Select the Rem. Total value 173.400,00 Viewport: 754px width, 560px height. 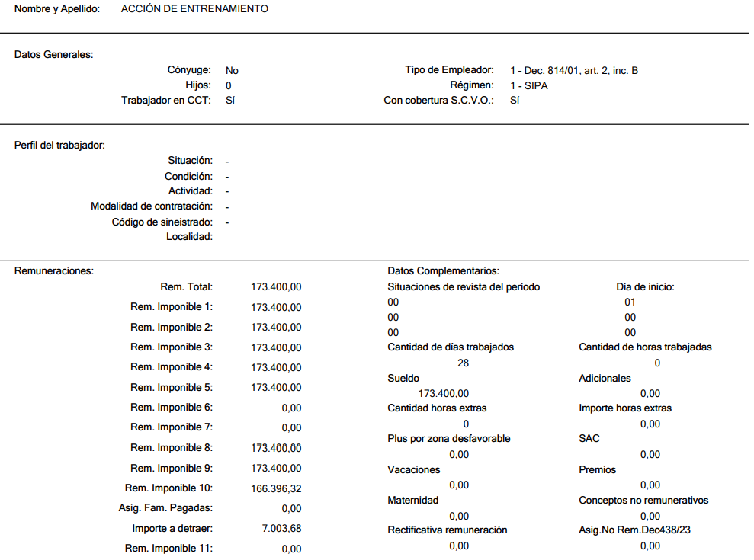point(276,287)
